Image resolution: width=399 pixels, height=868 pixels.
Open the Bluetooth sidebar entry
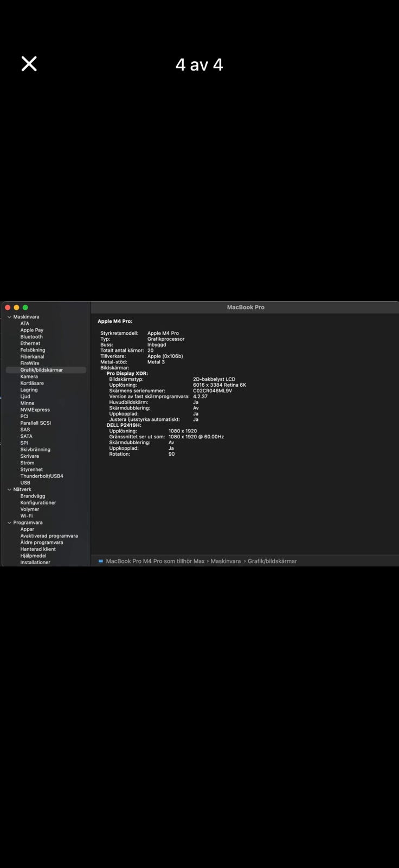pyautogui.click(x=31, y=337)
